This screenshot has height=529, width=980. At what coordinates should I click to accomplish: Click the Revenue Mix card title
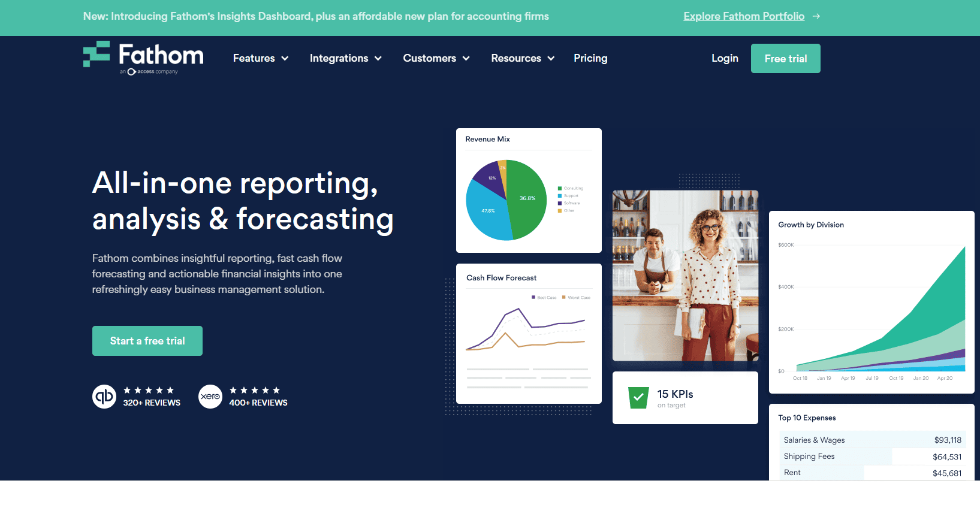click(x=488, y=139)
